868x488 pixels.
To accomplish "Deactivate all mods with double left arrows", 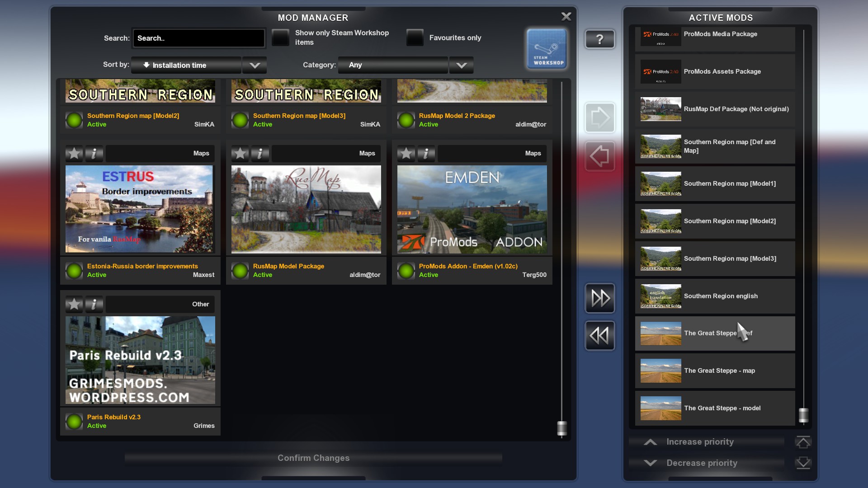I will coord(600,336).
